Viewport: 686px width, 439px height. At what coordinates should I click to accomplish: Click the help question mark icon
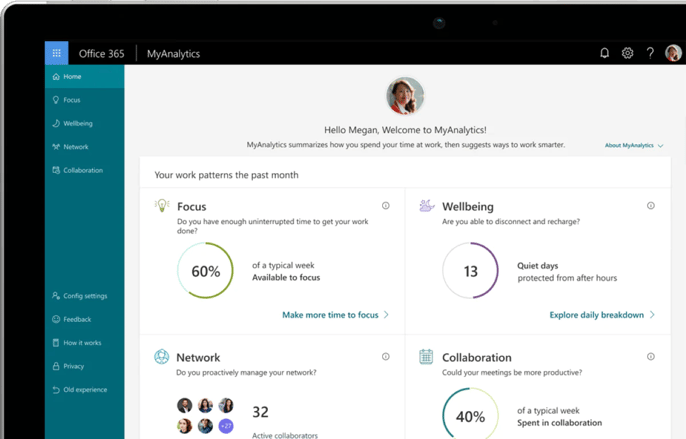click(x=650, y=53)
